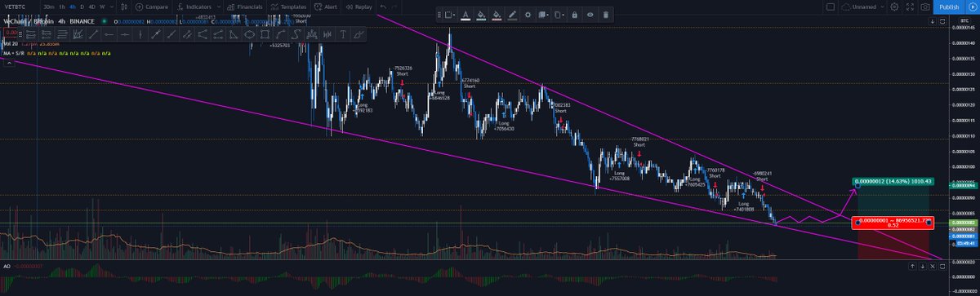Change the second fill color swatch

pyautogui.click(x=497, y=15)
